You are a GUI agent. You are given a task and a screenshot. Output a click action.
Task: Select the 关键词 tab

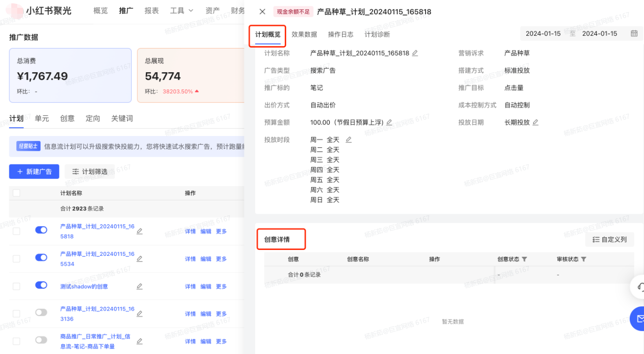tap(122, 118)
